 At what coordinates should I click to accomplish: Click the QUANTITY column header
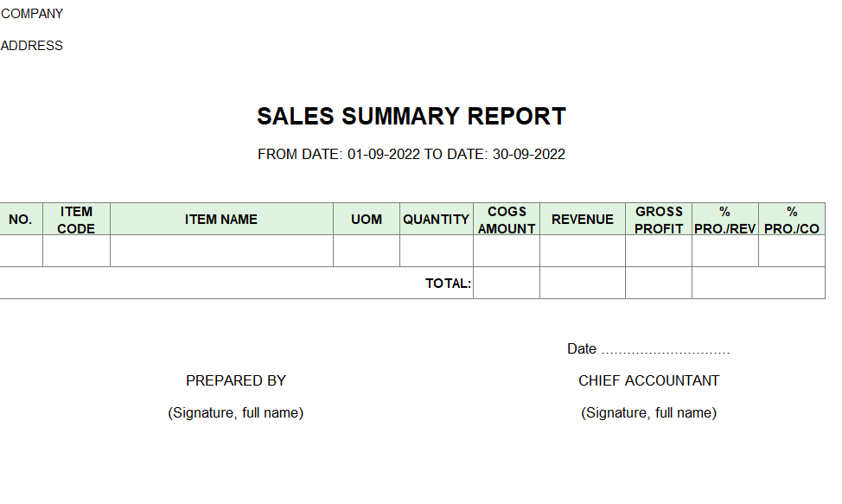click(x=436, y=219)
